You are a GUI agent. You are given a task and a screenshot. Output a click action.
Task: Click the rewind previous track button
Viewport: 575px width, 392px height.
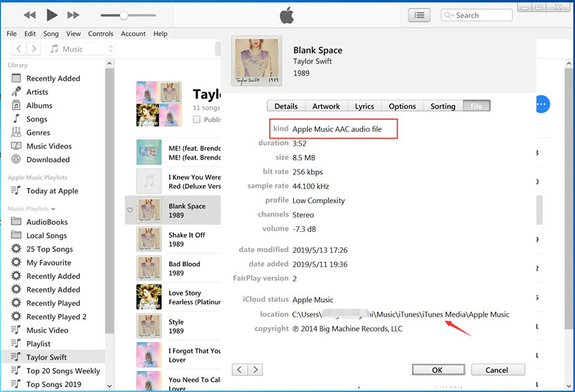tap(29, 15)
